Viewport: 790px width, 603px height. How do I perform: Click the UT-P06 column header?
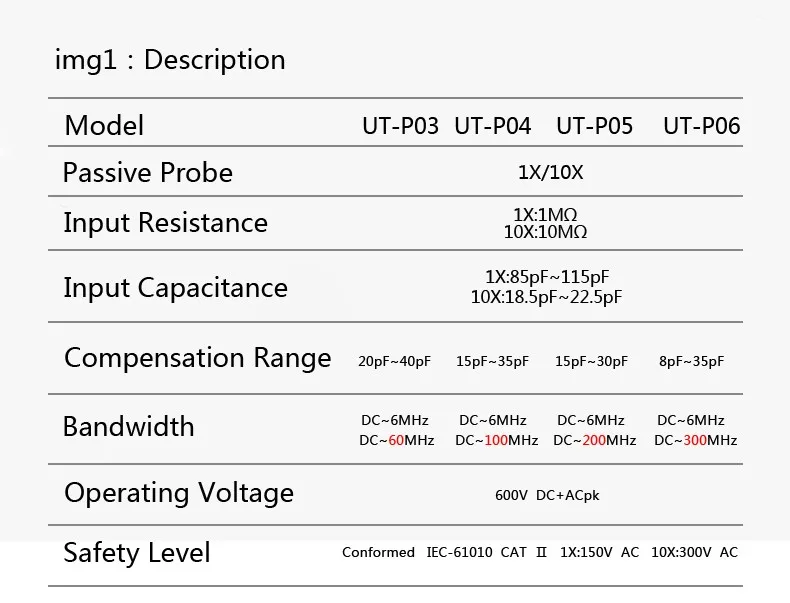[701, 126]
